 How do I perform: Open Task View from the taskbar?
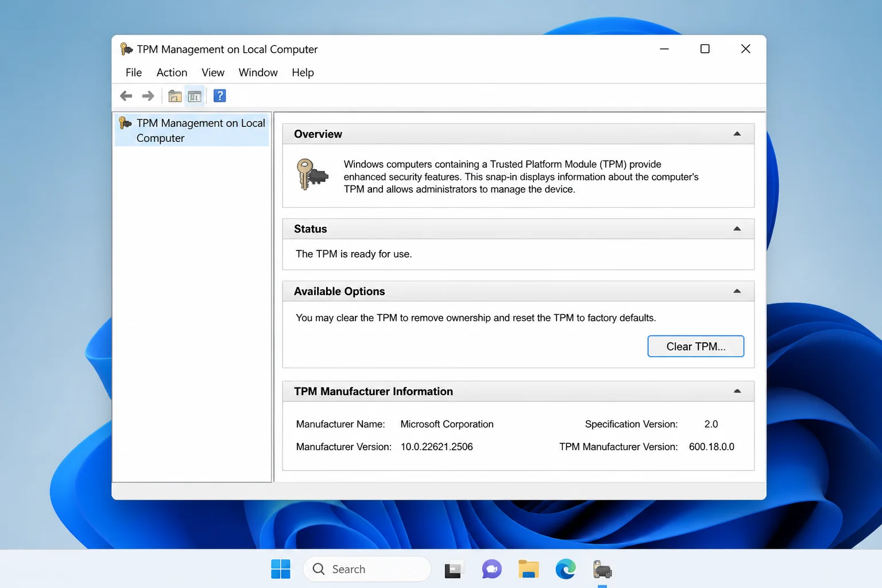click(x=453, y=569)
